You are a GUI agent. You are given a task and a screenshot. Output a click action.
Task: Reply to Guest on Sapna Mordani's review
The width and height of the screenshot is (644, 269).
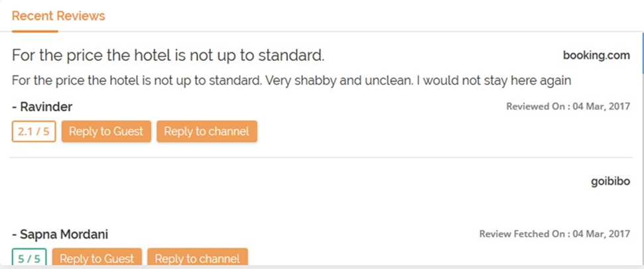97,258
